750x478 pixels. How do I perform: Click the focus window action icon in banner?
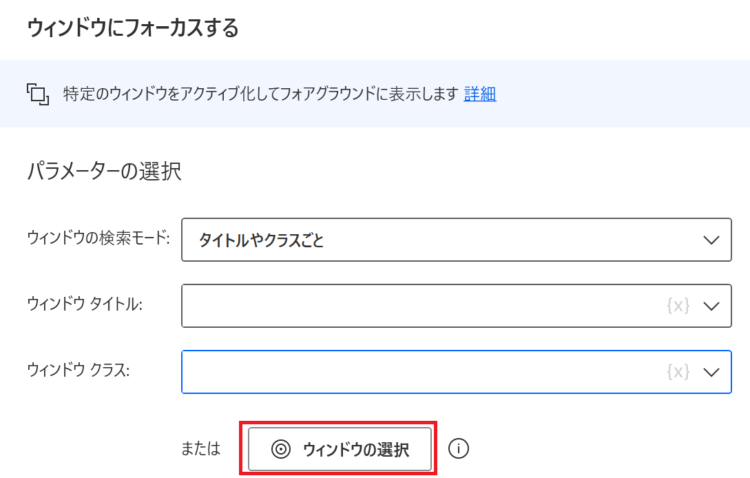(x=38, y=94)
